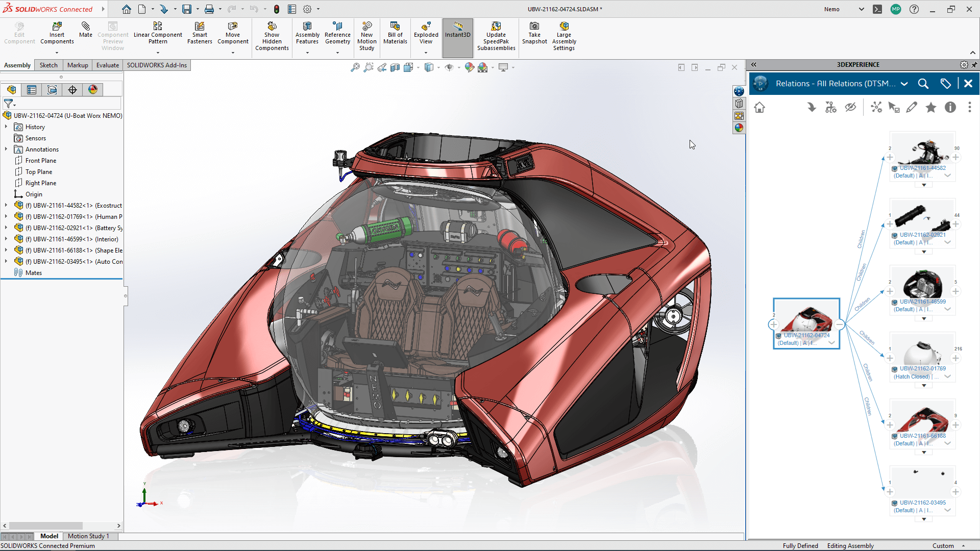The height and width of the screenshot is (551, 980).
Task: Click Show Hidden Components
Action: tap(272, 36)
